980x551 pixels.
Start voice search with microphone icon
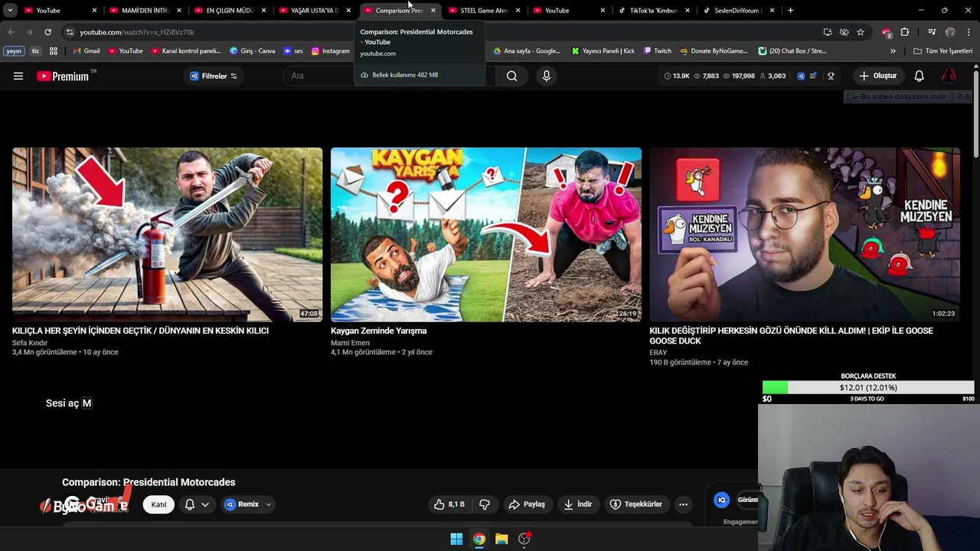[x=546, y=76]
